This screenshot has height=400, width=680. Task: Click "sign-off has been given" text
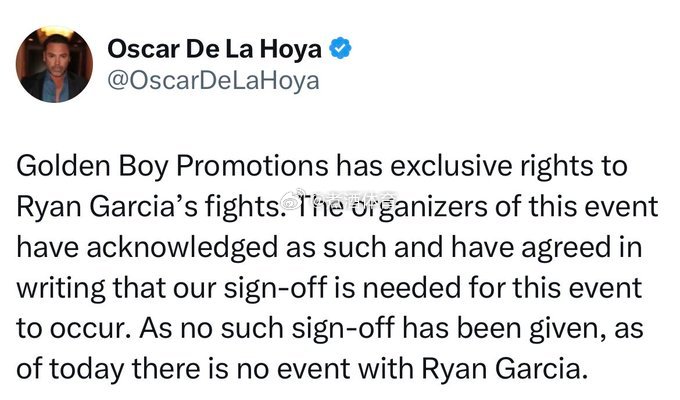point(449,329)
